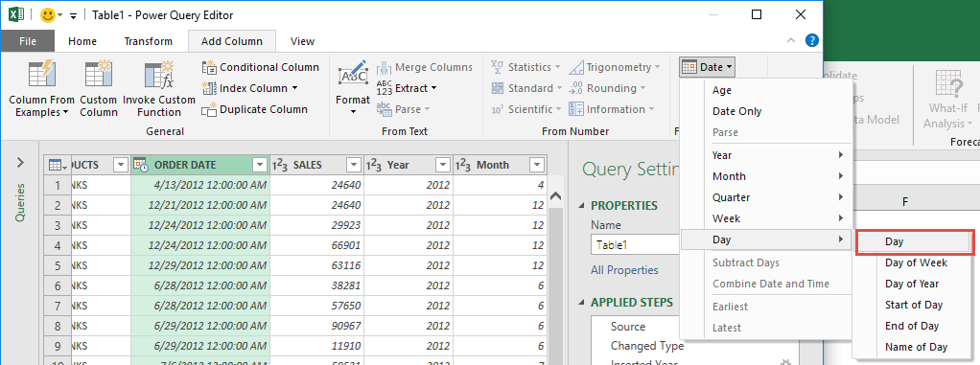This screenshot has height=365, width=980.
Task: Open the Quick Access Toolbar customize arrow
Action: (73, 15)
